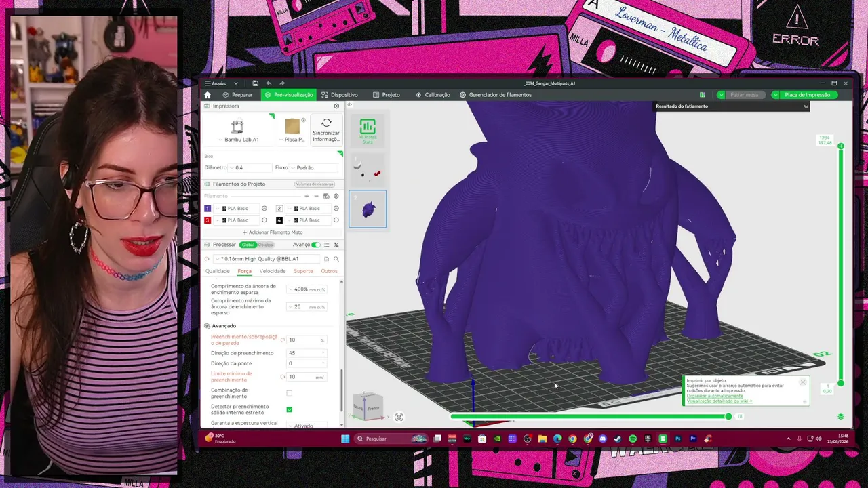Select plate 2 Gengar thumbnail
Viewport: 868px width, 488px height.
coord(368,209)
